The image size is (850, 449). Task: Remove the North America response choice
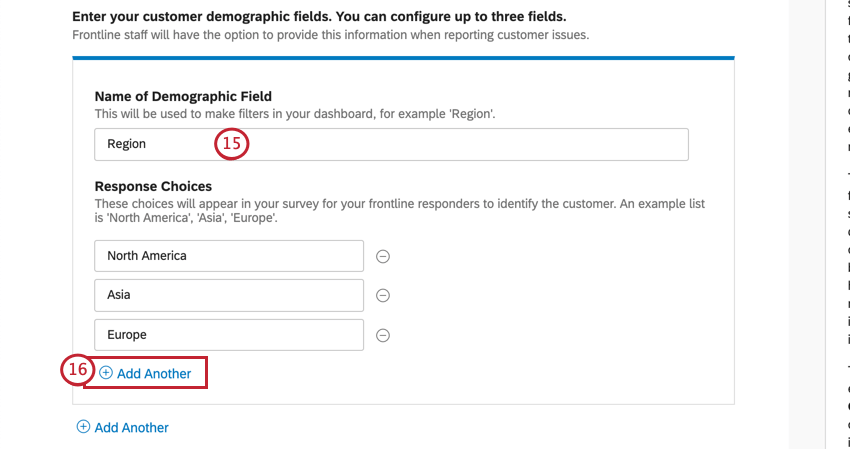click(382, 256)
